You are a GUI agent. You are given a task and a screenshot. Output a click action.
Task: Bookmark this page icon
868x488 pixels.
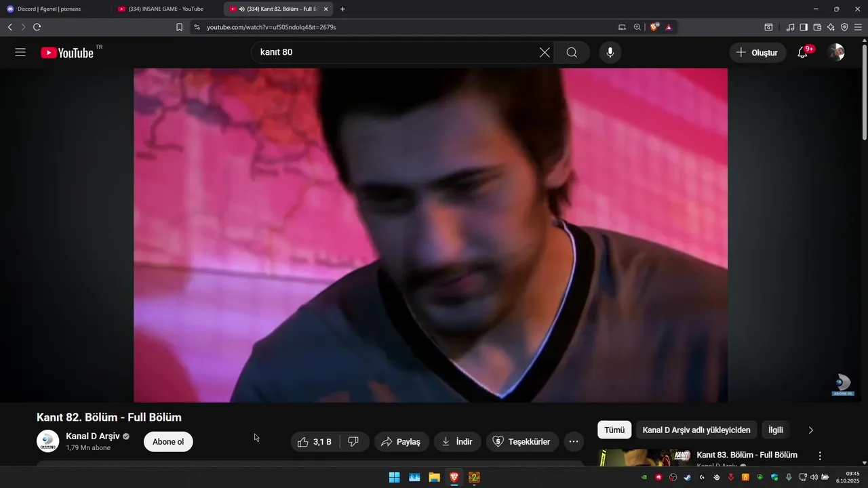180,27
